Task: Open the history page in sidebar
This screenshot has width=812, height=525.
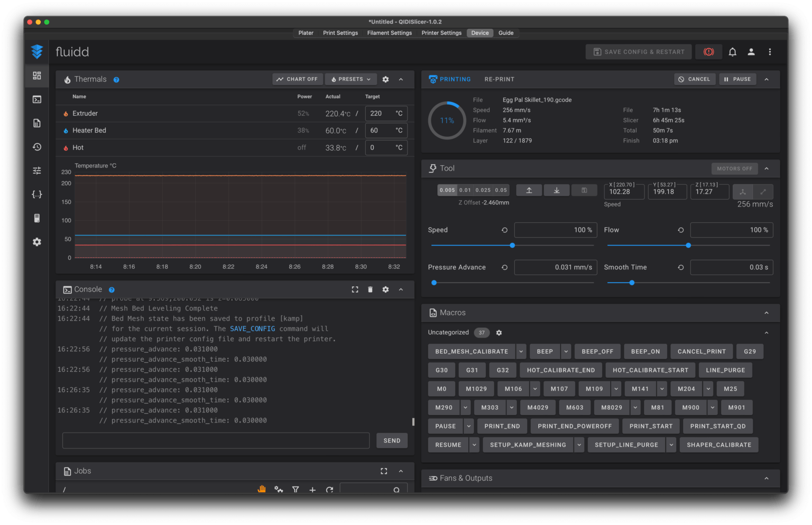Action: (37, 147)
